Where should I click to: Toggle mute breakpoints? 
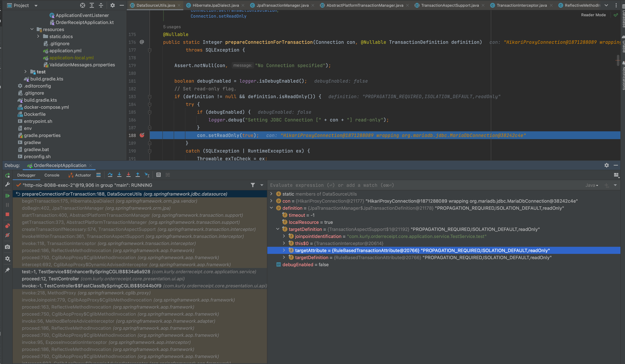[x=7, y=235]
